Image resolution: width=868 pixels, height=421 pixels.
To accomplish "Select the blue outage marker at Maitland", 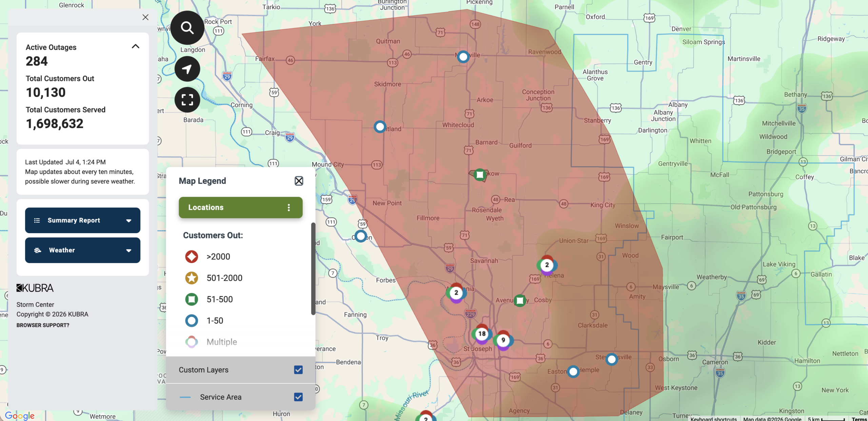I will pyautogui.click(x=380, y=127).
